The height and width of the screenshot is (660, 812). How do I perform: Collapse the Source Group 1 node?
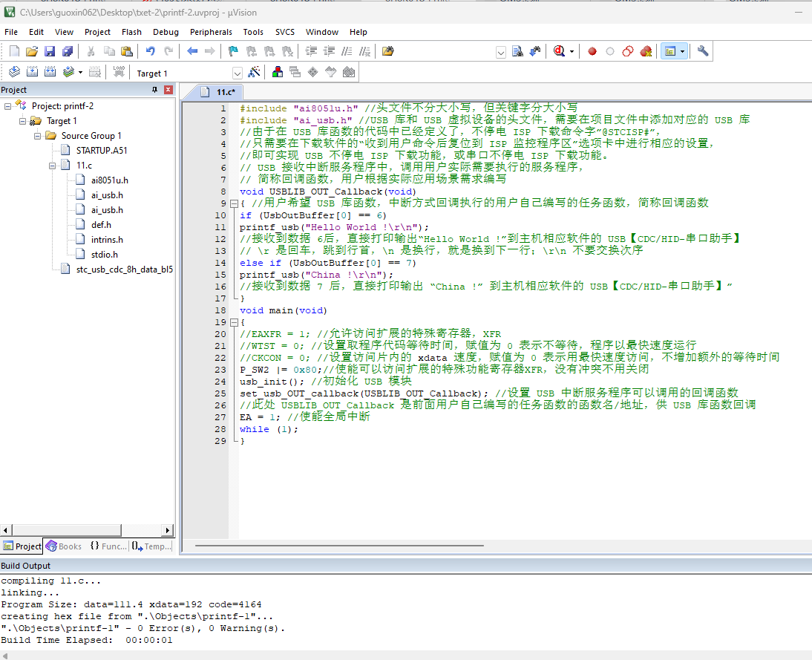pyautogui.click(x=38, y=137)
